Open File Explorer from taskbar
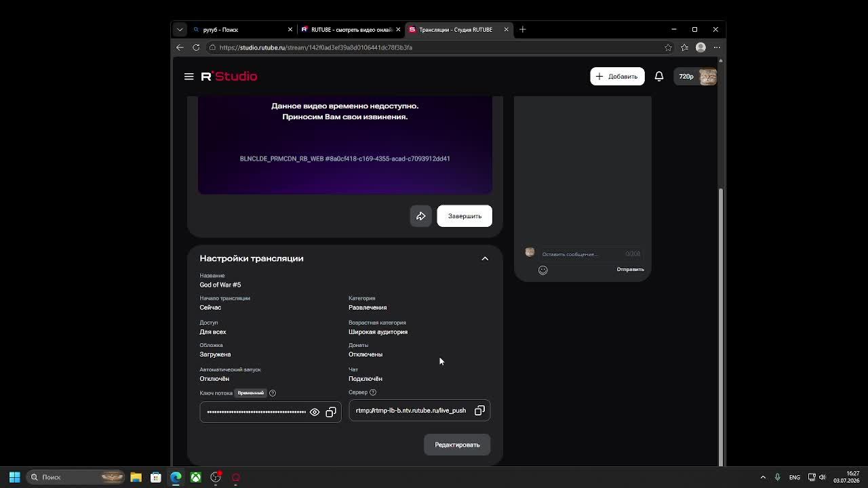 coord(136,477)
